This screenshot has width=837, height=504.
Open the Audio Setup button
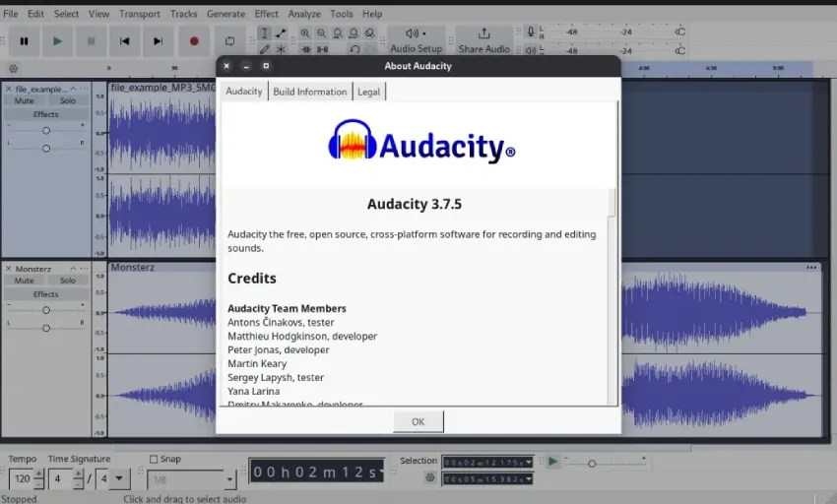(x=417, y=41)
